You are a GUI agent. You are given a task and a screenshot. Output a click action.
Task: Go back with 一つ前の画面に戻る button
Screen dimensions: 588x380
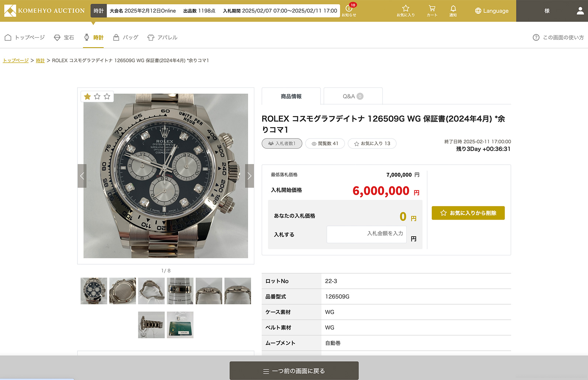294,371
